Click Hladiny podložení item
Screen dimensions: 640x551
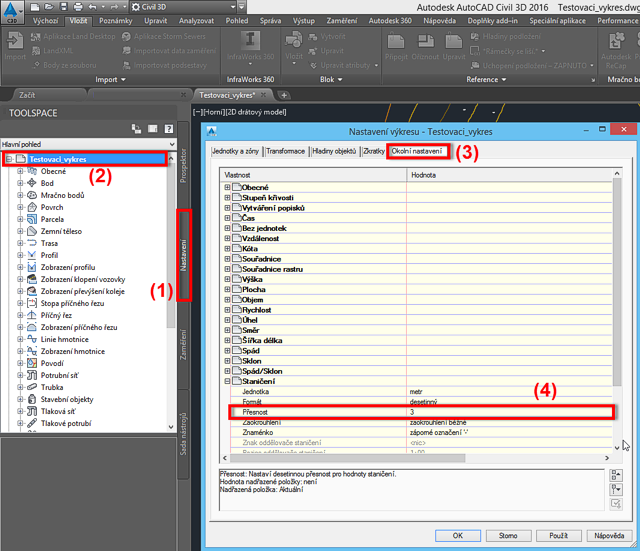click(x=506, y=37)
